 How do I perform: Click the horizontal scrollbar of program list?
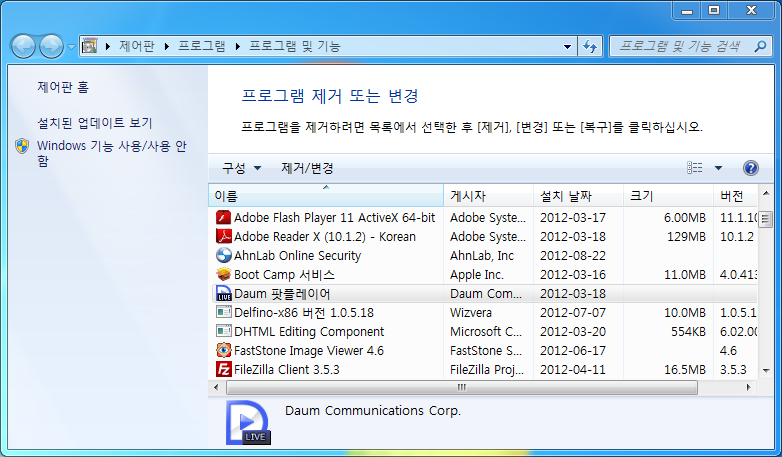pyautogui.click(x=460, y=387)
